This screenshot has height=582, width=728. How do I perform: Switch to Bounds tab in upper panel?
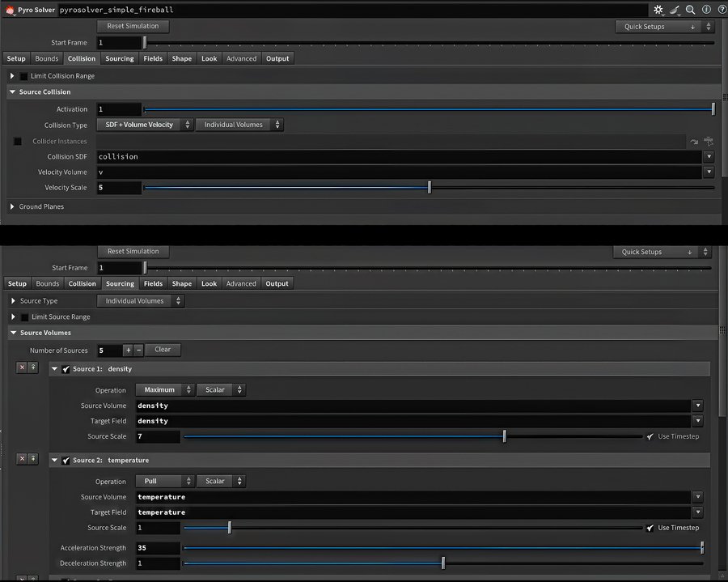point(47,58)
